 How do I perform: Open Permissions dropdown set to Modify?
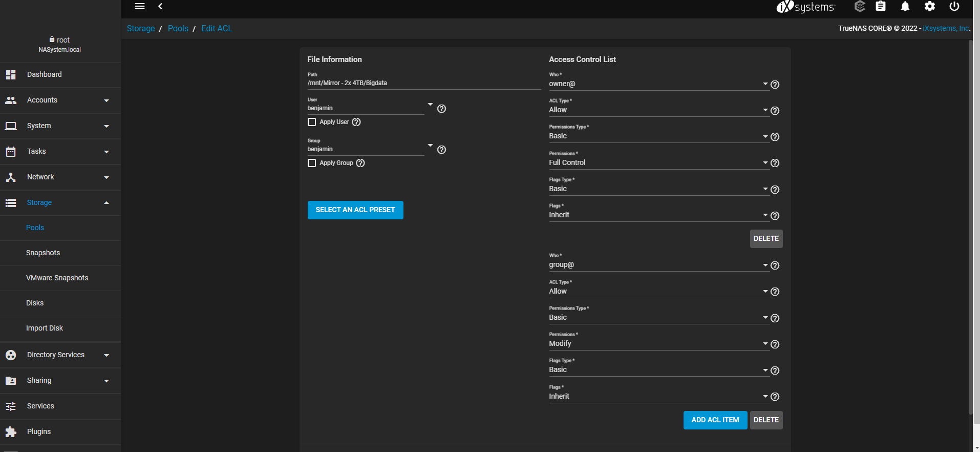coord(658,343)
